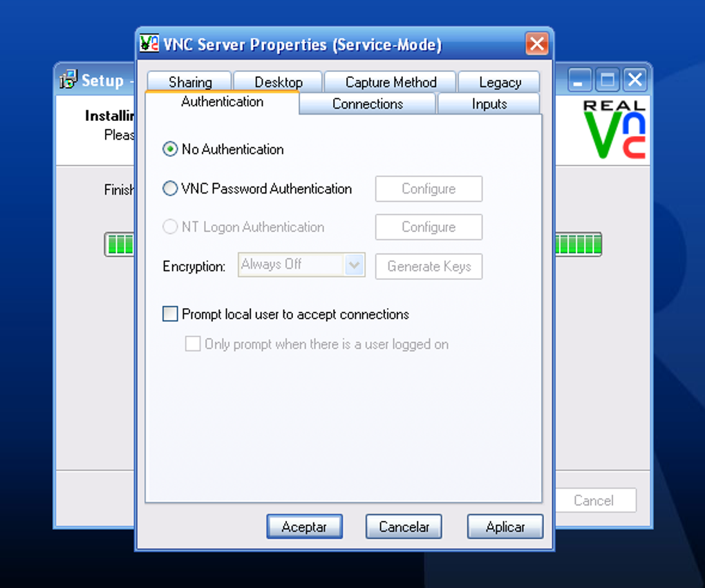Click the VNC icon in the dialog title bar

click(x=149, y=44)
